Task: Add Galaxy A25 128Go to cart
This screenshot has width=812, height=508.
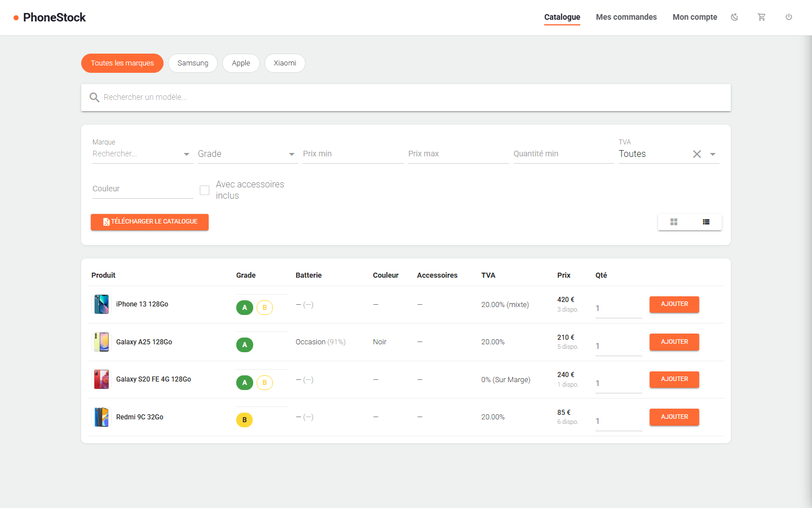Action: 674,342
